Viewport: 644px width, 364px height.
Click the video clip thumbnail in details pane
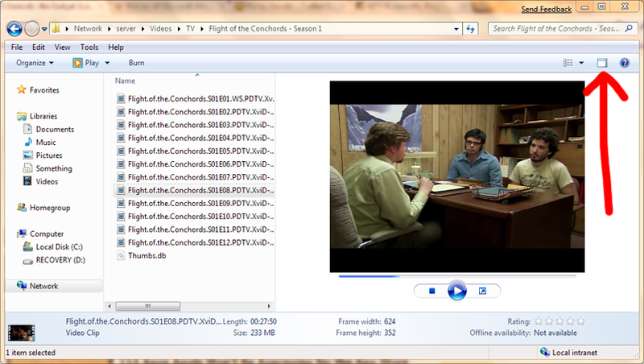click(22, 333)
